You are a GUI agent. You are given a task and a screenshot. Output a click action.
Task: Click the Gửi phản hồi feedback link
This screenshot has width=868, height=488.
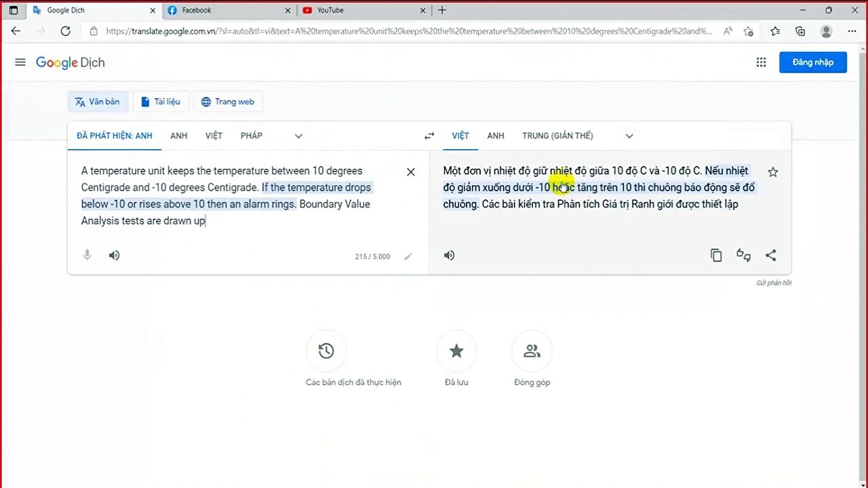click(774, 283)
